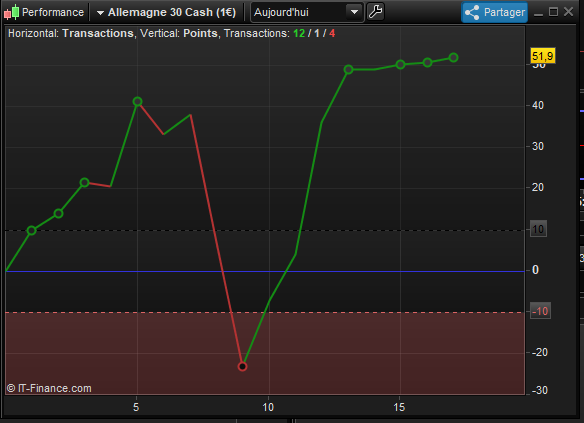The width and height of the screenshot is (584, 423).
Task: Click the Performance window title text
Action: 53,12
